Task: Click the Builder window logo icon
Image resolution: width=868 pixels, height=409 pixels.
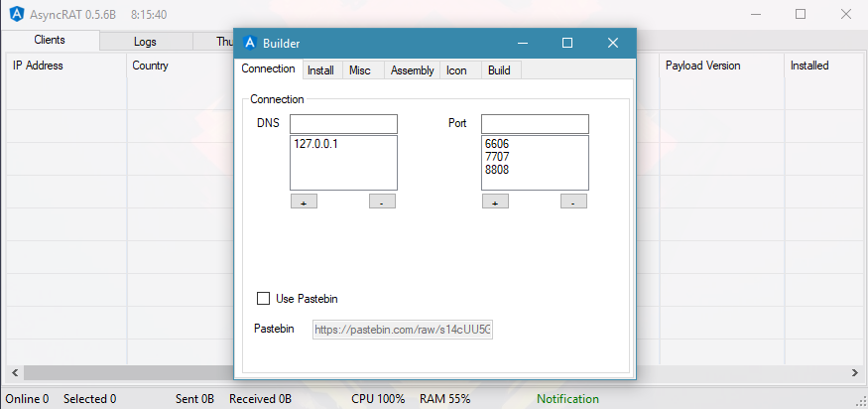Action: click(250, 43)
